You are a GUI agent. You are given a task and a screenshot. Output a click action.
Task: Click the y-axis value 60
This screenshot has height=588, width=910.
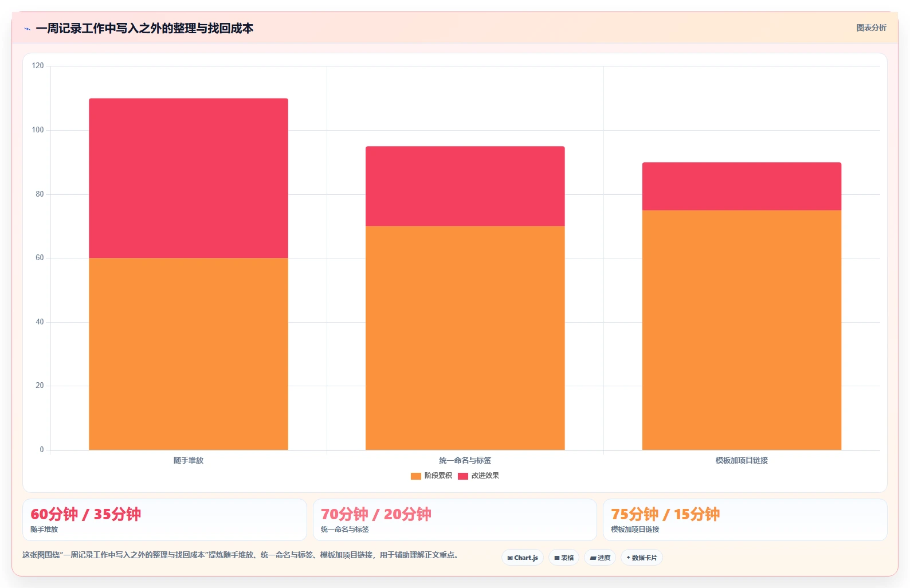click(40, 258)
